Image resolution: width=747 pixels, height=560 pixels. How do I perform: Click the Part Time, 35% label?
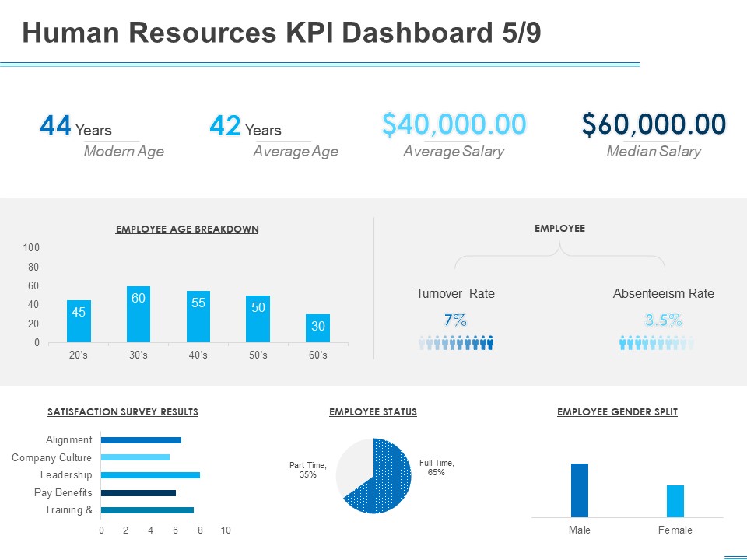pyautogui.click(x=308, y=470)
